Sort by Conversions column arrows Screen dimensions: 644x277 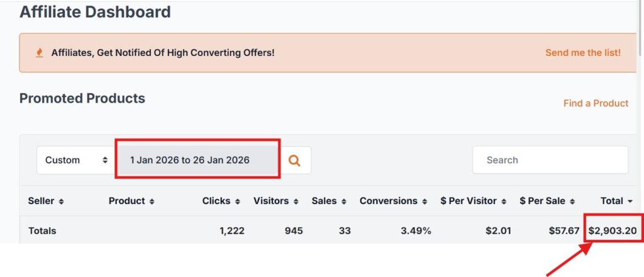point(424,201)
